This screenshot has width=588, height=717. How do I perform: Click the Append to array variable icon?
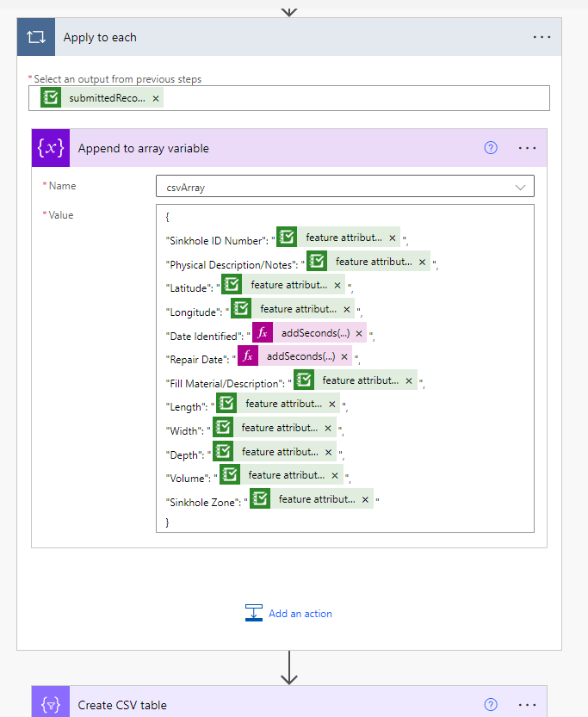point(50,148)
